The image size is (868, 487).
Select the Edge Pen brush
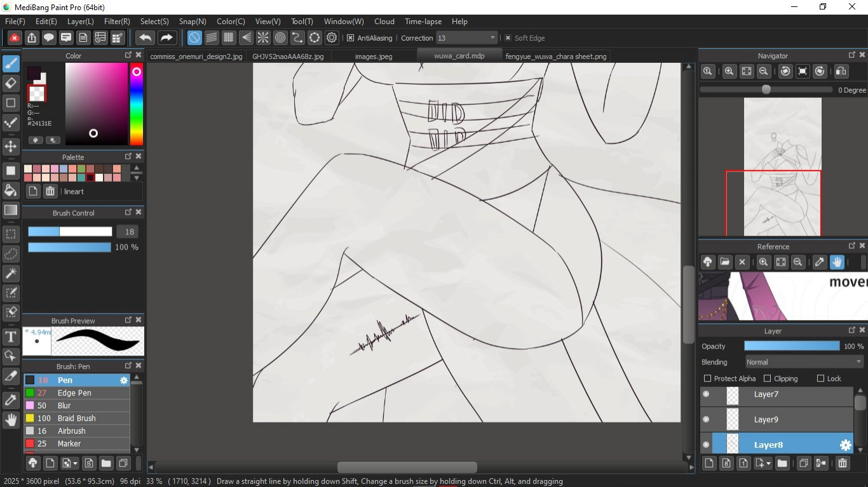[x=77, y=393]
